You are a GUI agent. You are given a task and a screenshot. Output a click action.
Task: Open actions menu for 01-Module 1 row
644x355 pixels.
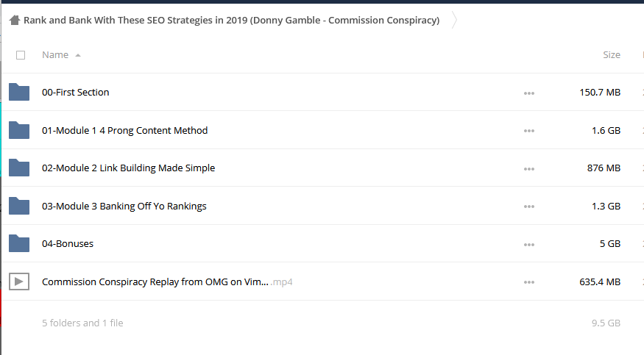point(529,131)
